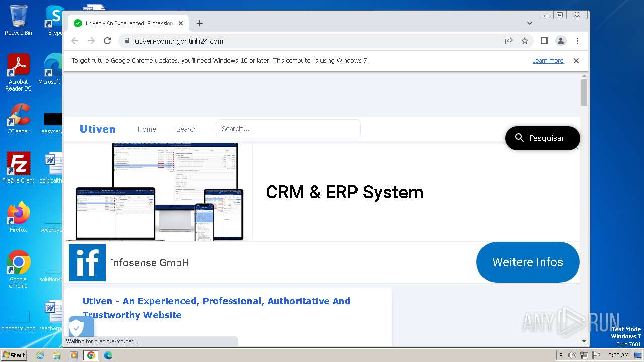Screen dimensions: 644x362
Task: Click the Utiven site logo
Action: [98, 129]
